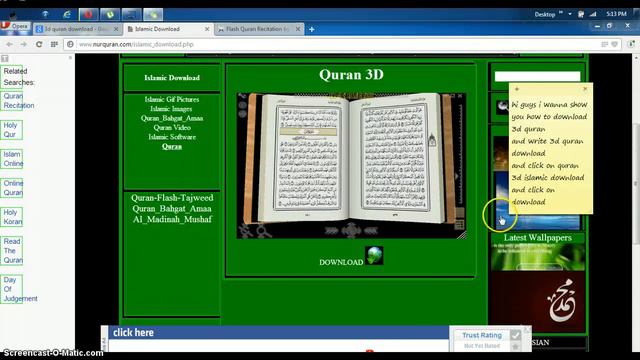Open the Islamic Gif Pictures link
The height and width of the screenshot is (360, 640).
click(172, 99)
